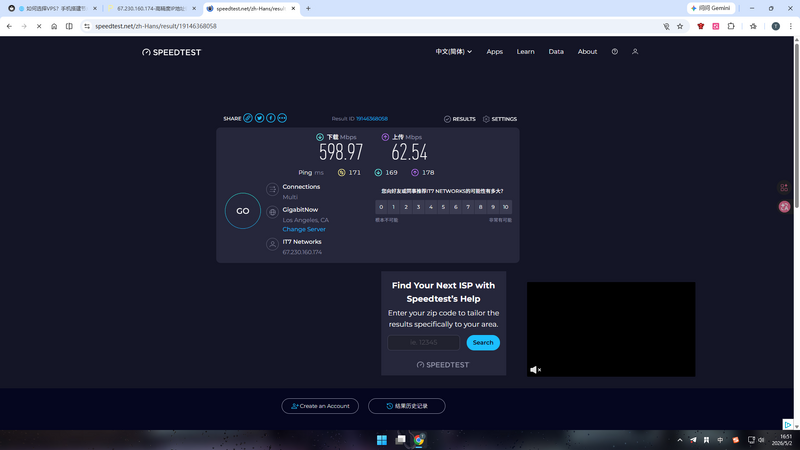Select rating 7 in recommendation survey
This screenshot has width=800, height=450.
[468, 207]
